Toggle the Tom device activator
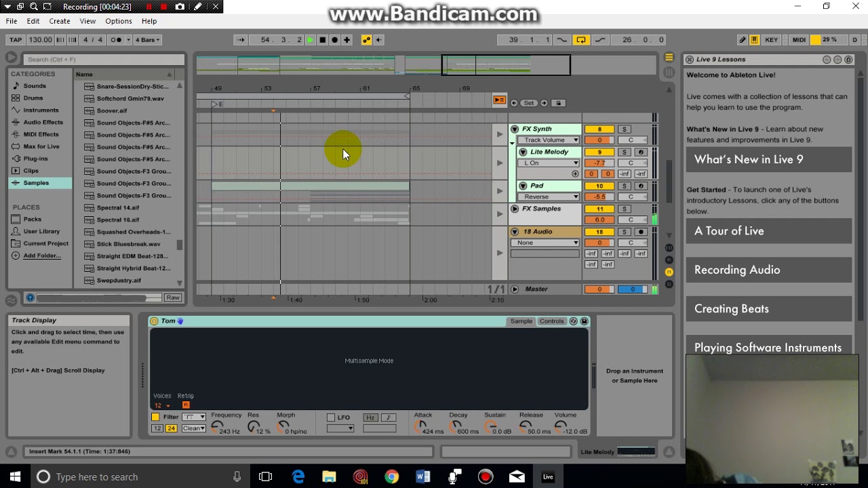Viewport: 868px width, 488px height. [154, 321]
